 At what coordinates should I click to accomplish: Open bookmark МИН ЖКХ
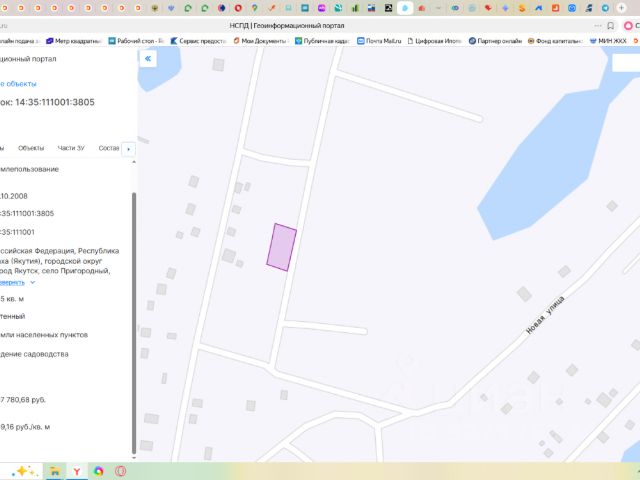608,41
